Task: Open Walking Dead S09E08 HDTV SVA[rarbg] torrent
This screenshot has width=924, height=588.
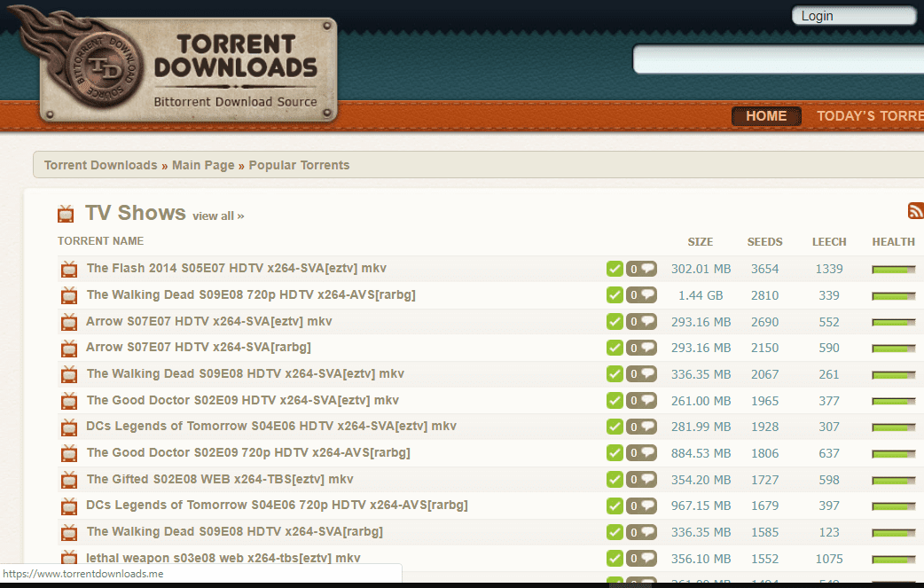Action: point(234,531)
